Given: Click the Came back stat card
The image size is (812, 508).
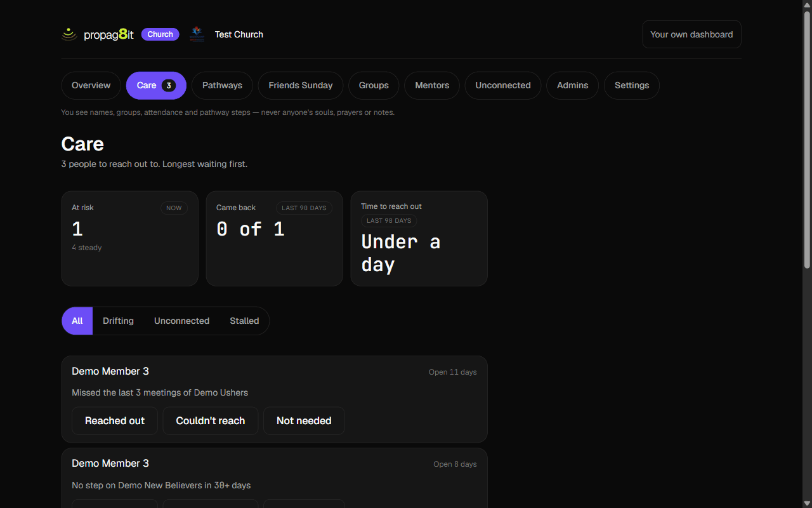Looking at the screenshot, I should (x=275, y=239).
